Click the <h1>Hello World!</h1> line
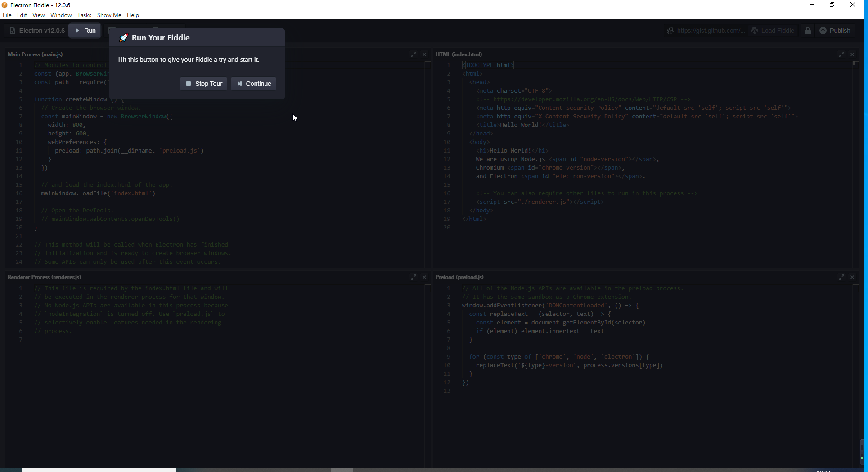This screenshot has width=868, height=472. [x=512, y=151]
